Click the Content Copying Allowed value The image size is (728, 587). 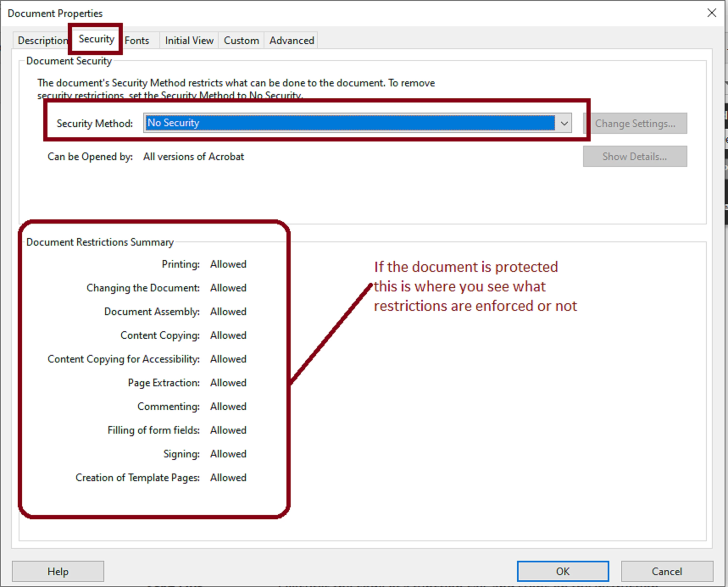pos(228,335)
